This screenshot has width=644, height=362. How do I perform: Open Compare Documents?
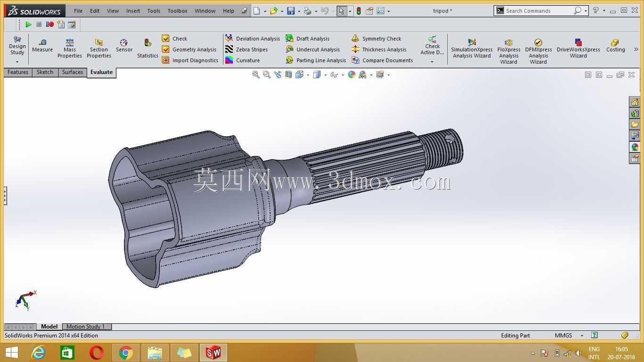pyautogui.click(x=382, y=60)
